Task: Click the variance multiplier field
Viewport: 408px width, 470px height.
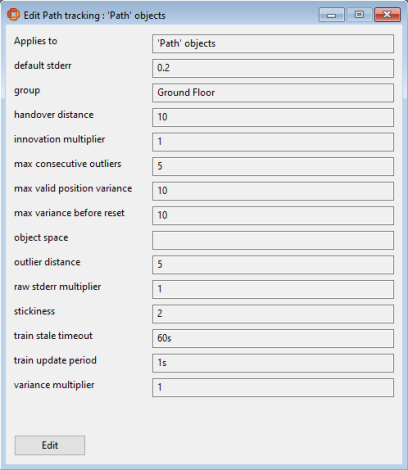Action: click(x=273, y=388)
